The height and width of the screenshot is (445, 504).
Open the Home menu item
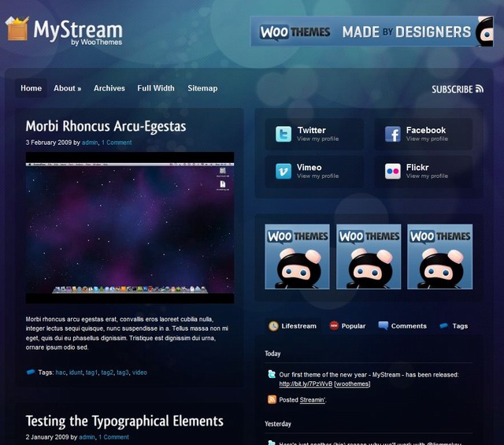pos(31,88)
